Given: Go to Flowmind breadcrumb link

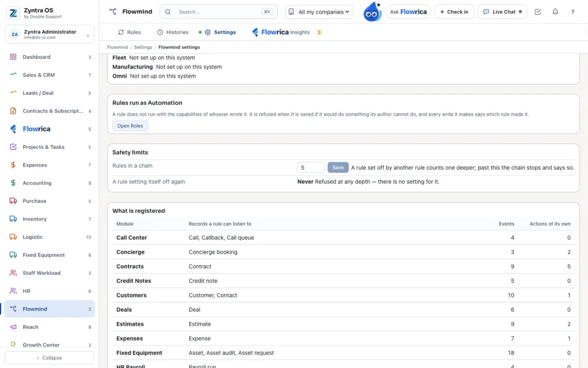Looking at the screenshot, I should coord(118,47).
